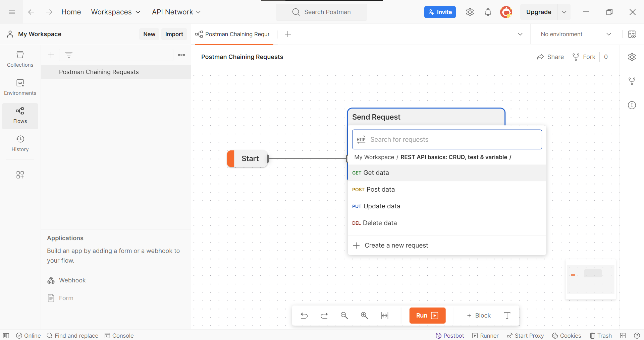Image resolution: width=644 pixels, height=340 pixels.
Task: Open the user avatar menu
Action: tap(506, 12)
